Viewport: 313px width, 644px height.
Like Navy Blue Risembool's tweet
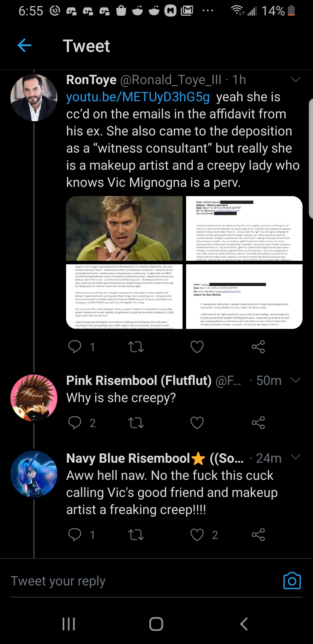tap(197, 535)
